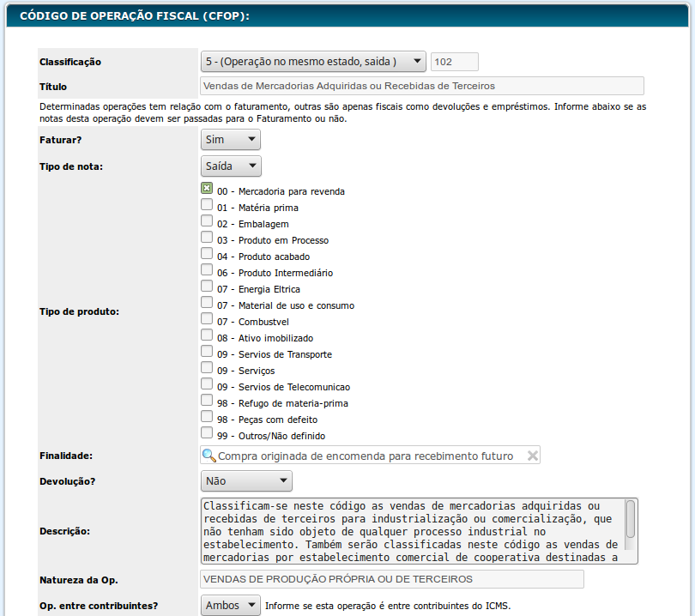Enable '04 - Produto acabado' checkbox
Screen dimensions: 695x616
(x=207, y=254)
